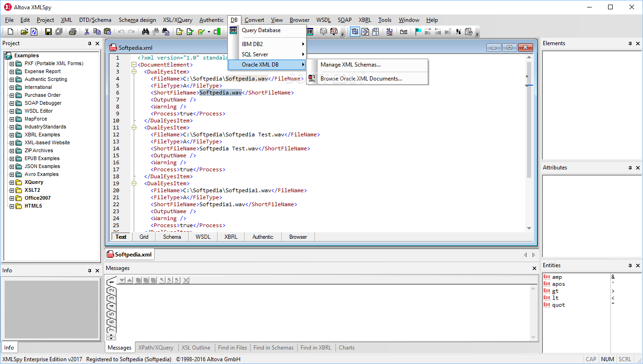Expand the SQL Server submenu
Viewport: 643px width, 364px height.
267,54
